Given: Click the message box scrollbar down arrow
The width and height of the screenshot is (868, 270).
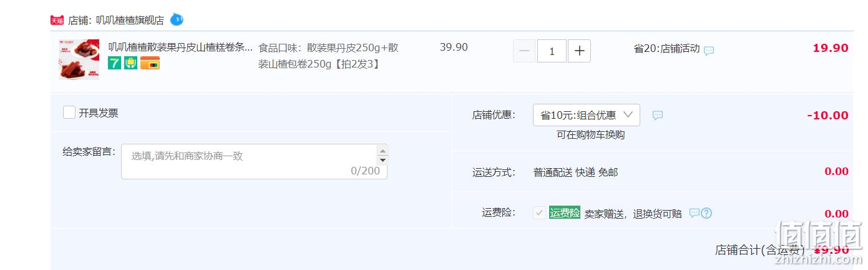Looking at the screenshot, I should coord(382,160).
